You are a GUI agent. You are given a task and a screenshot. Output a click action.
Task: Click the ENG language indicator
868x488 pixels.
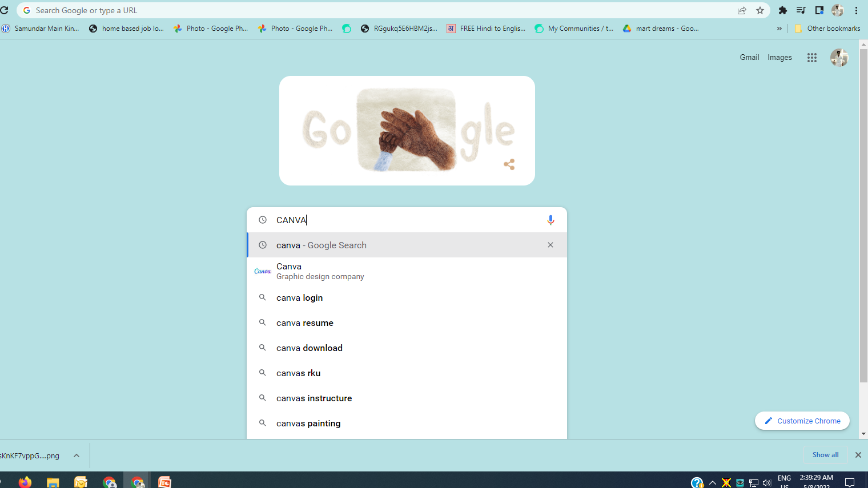(x=785, y=478)
